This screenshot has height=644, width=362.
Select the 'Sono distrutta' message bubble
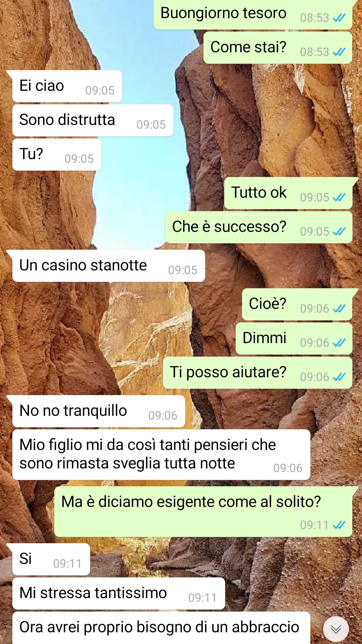[93, 120]
